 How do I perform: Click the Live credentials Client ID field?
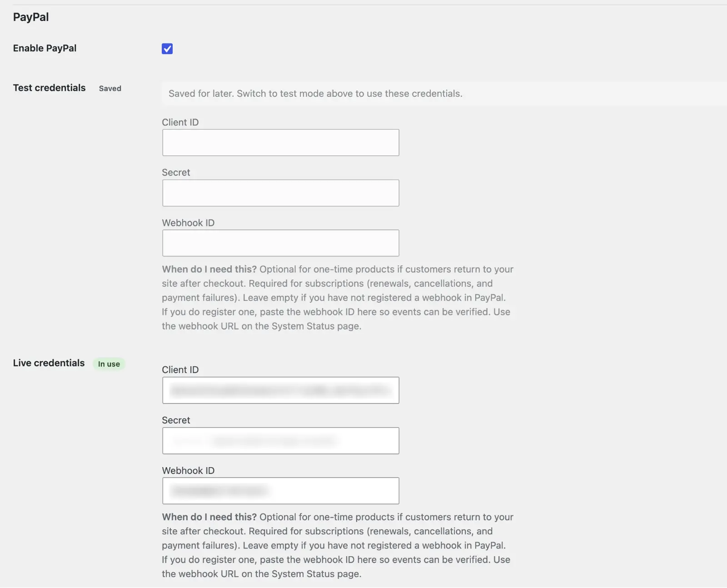click(x=281, y=390)
